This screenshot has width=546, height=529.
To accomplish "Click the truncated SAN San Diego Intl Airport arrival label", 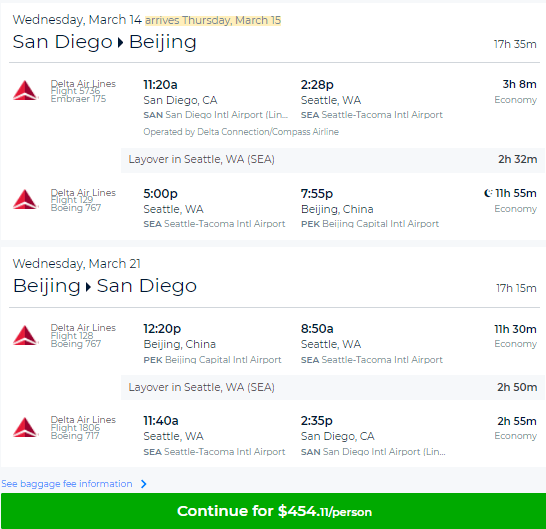I will pos(373,452).
